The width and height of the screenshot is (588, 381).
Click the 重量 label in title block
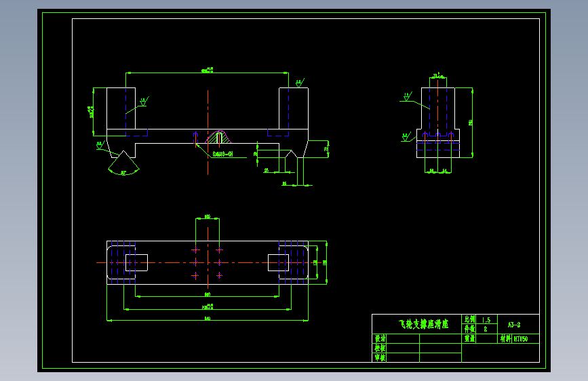click(469, 338)
